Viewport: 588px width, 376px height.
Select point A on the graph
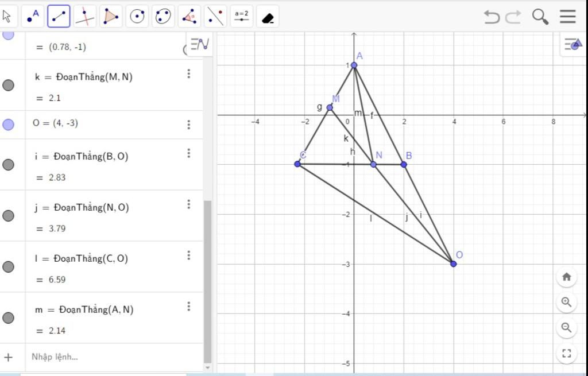[354, 65]
